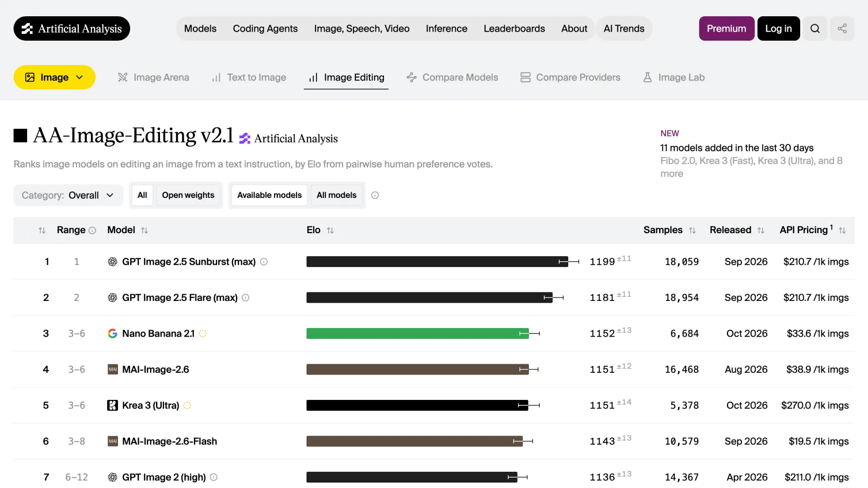
Task: Click Samples column sort arrows
Action: coord(692,230)
